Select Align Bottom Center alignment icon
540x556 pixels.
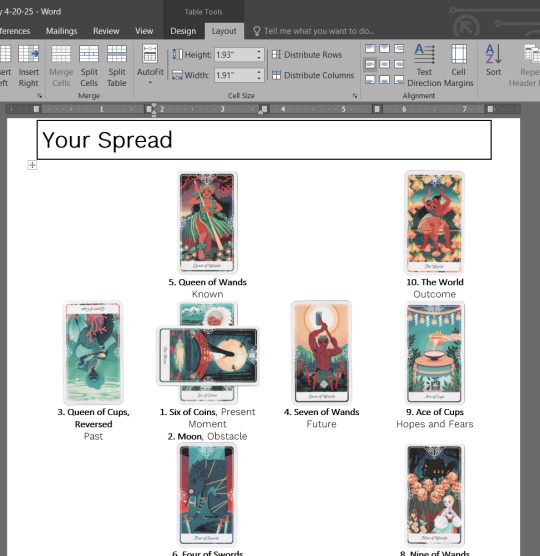384,79
